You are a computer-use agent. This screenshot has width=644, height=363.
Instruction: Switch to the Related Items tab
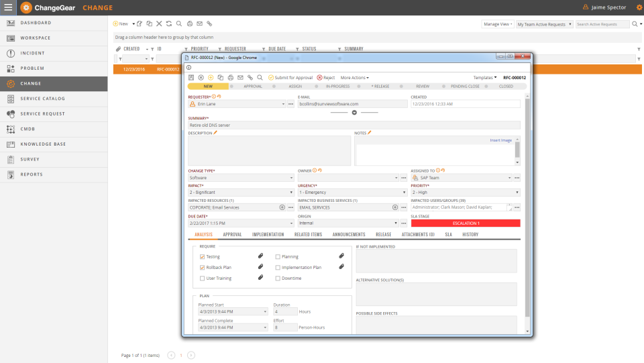click(x=308, y=234)
